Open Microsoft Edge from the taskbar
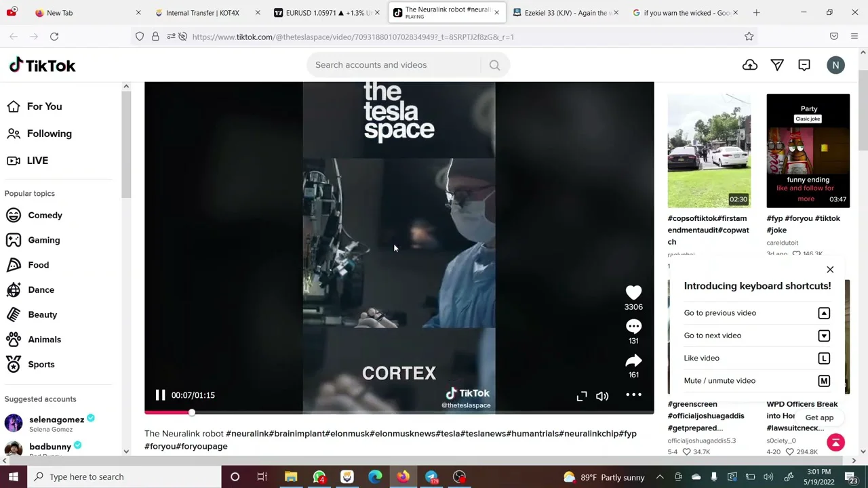868x488 pixels. 375,476
